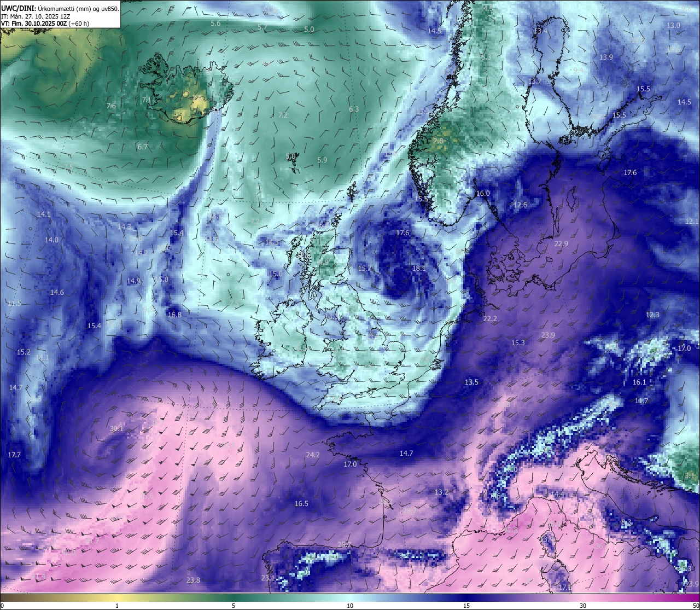Image resolution: width=700 pixels, height=610 pixels.
Task: Click the colour bar label 1
Action: click(x=117, y=606)
